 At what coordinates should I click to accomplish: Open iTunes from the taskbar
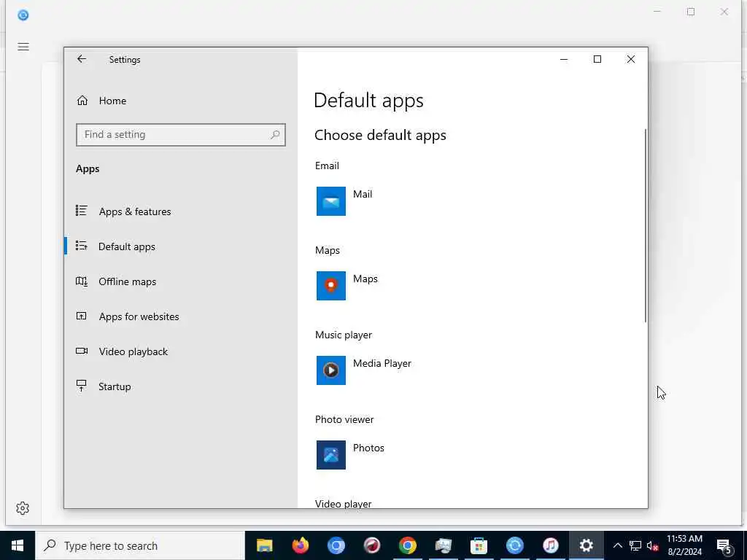coord(550,545)
